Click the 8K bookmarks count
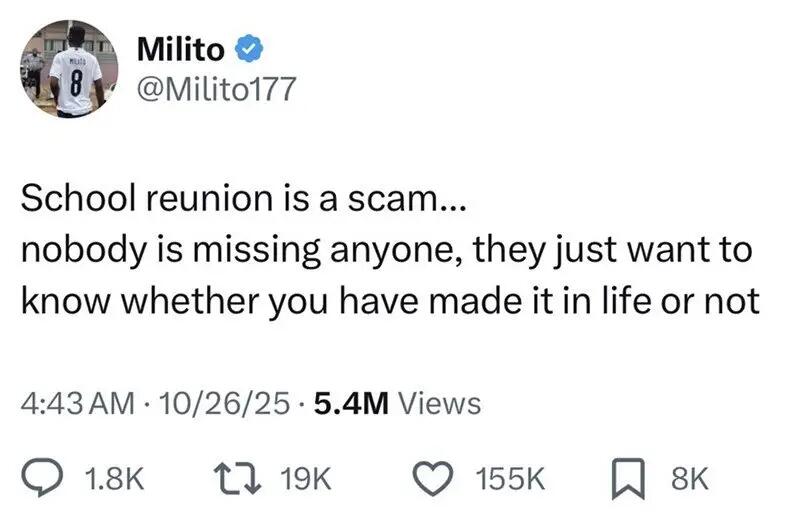The width and height of the screenshot is (800, 519). [690, 479]
